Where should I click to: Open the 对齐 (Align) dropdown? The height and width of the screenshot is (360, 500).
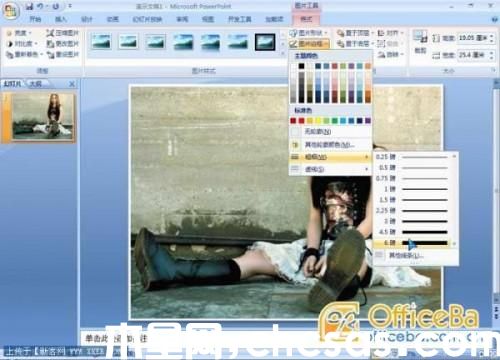coord(391,33)
